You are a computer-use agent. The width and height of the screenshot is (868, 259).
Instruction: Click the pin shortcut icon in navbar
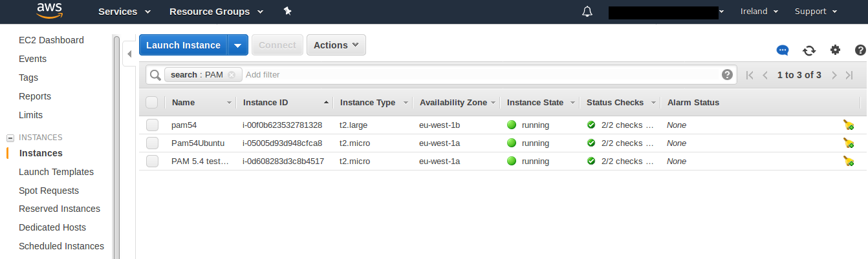point(288,12)
